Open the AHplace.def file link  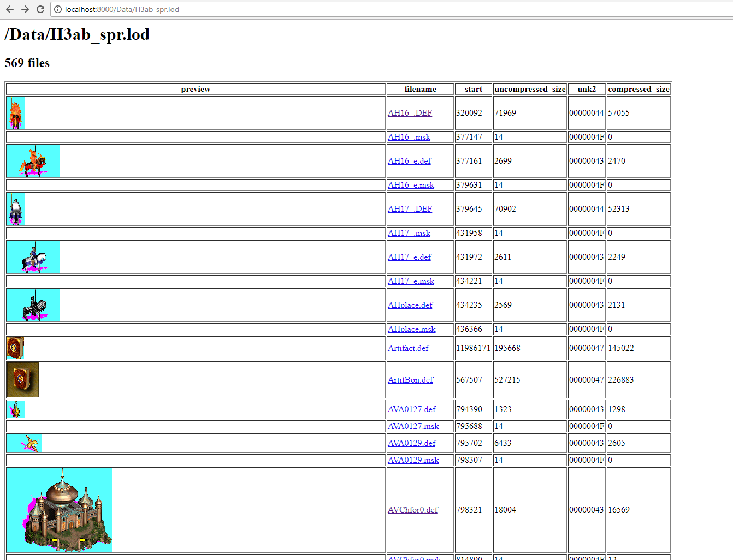coord(410,305)
